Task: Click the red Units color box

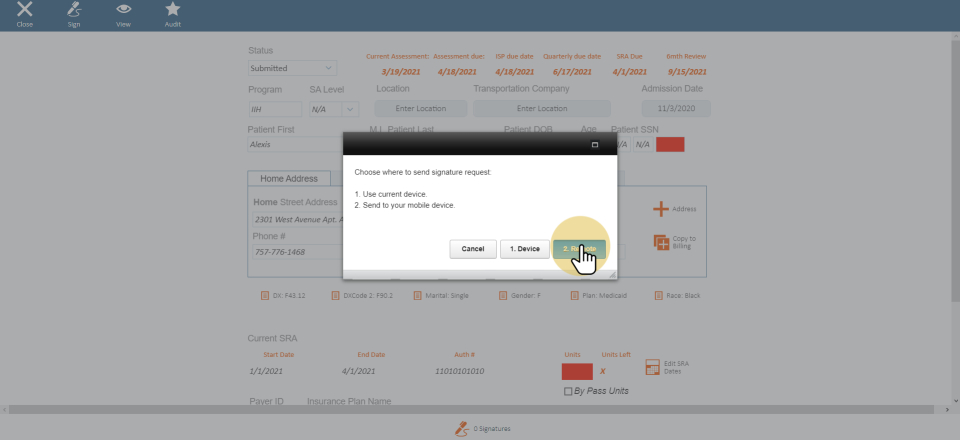Action: point(577,371)
